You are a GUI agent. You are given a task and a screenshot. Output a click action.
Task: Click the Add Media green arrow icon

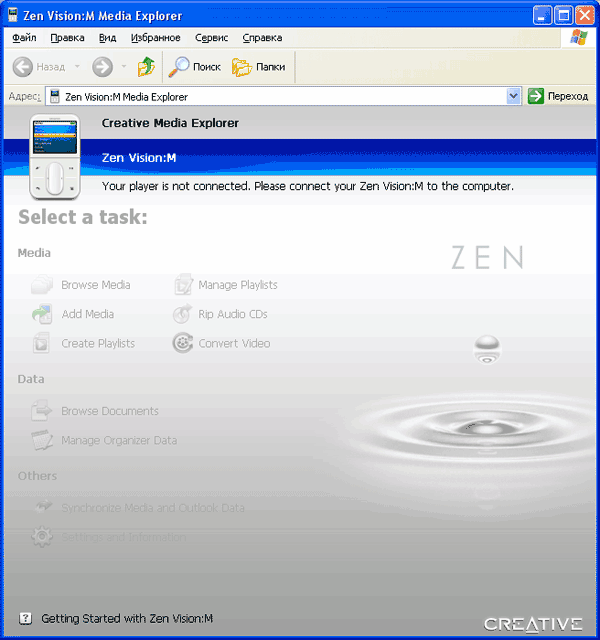[42, 314]
